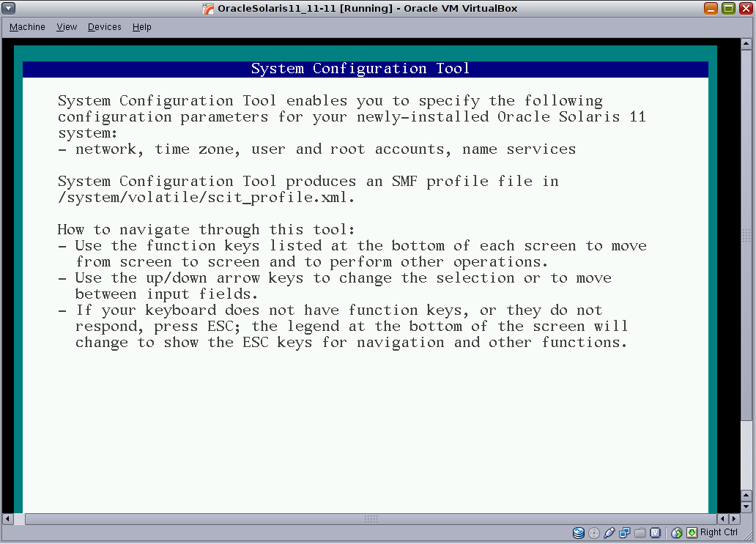Click the vertical scrollbar thumb
This screenshot has width=756, height=544.
tap(746, 235)
